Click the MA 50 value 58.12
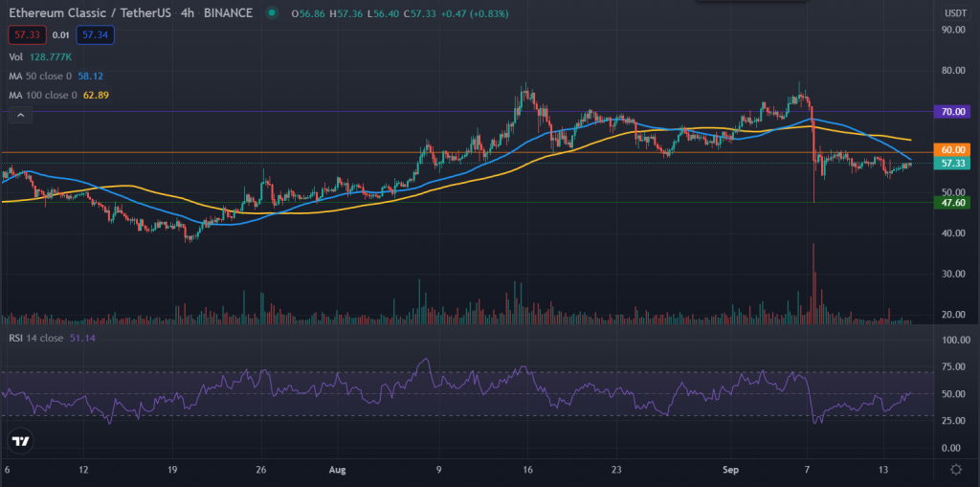980x487 pixels. point(91,77)
